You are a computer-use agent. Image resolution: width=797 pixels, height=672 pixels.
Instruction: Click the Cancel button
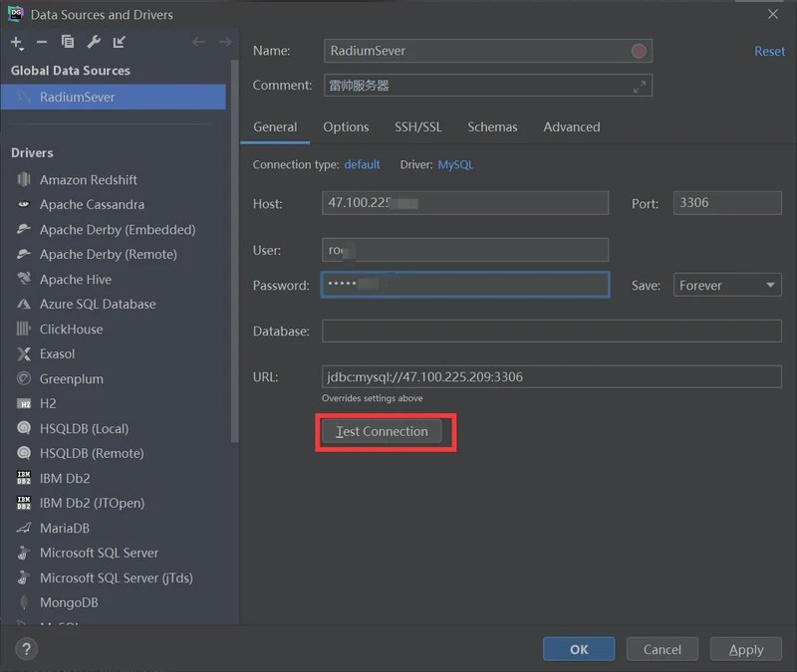[662, 649]
